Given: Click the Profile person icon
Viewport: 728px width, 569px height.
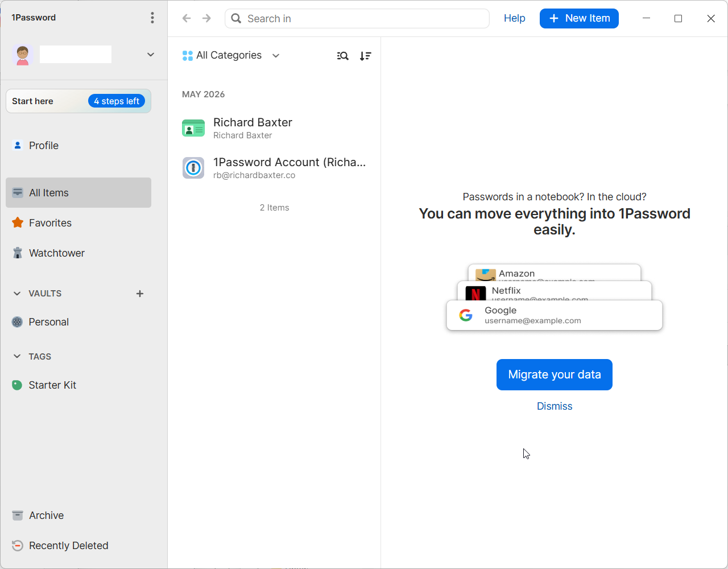Looking at the screenshot, I should tap(18, 145).
